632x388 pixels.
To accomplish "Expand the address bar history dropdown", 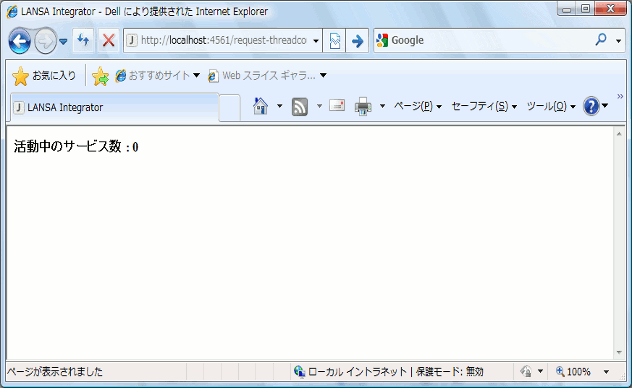I will (316, 41).
